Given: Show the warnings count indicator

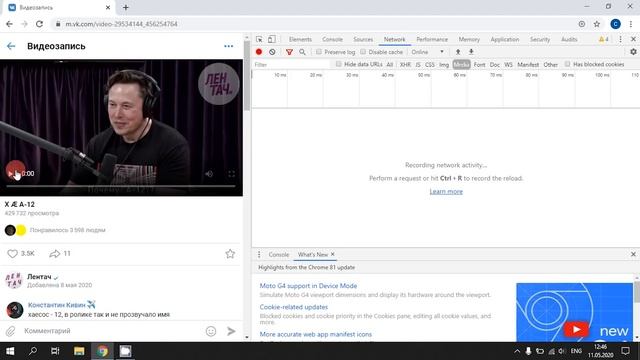Looking at the screenshot, I should (x=604, y=39).
